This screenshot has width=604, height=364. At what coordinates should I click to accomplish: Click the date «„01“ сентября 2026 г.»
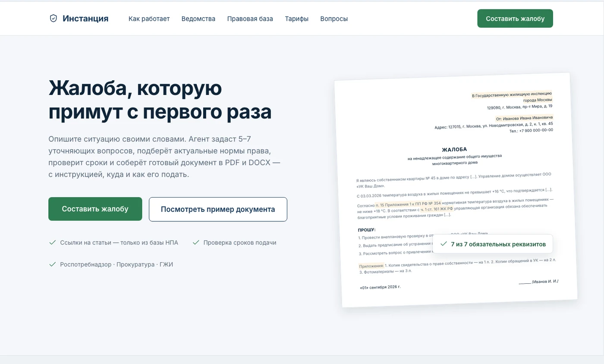click(x=380, y=287)
